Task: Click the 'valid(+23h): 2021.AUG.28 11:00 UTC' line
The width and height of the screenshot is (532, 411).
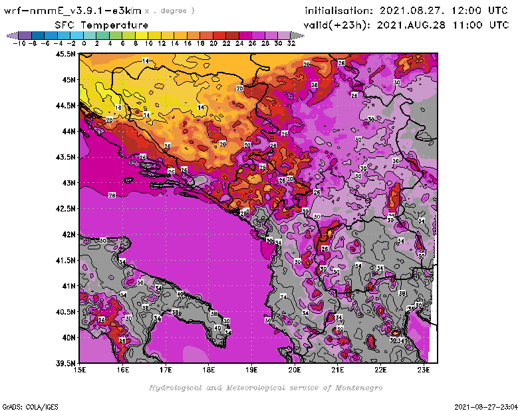Action: (406, 25)
